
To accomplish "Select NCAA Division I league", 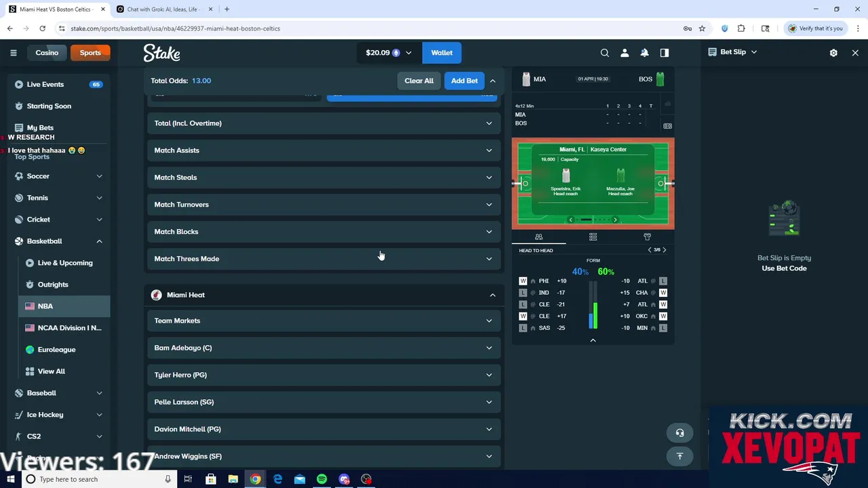I will click(64, 328).
